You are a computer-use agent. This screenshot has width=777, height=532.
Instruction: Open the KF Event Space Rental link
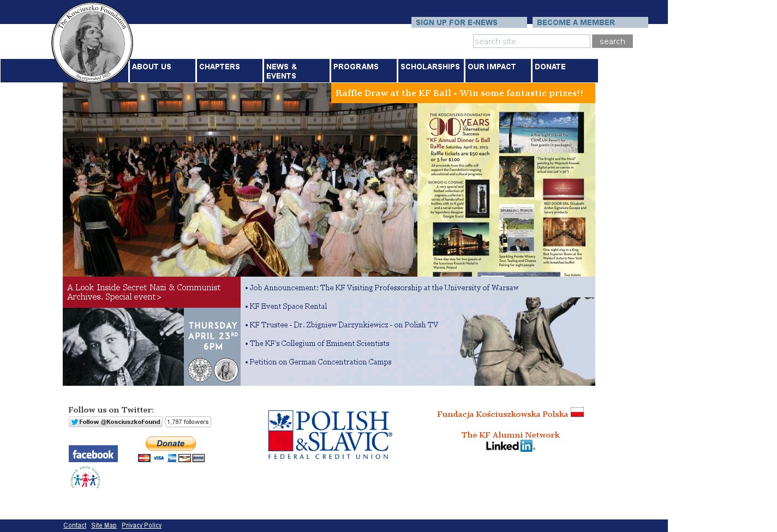coord(288,306)
